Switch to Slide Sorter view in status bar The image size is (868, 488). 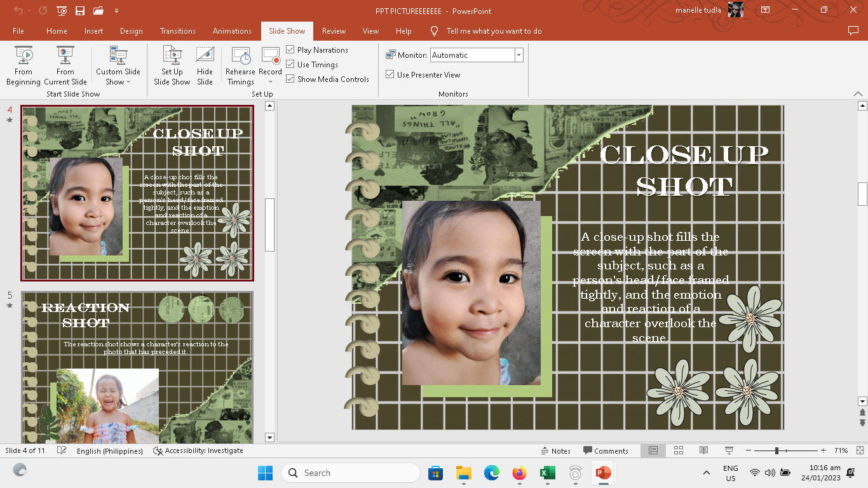pos(678,451)
